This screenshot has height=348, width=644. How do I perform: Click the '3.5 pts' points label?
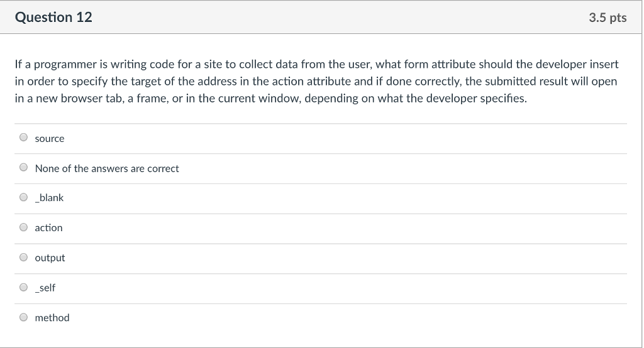tap(608, 18)
